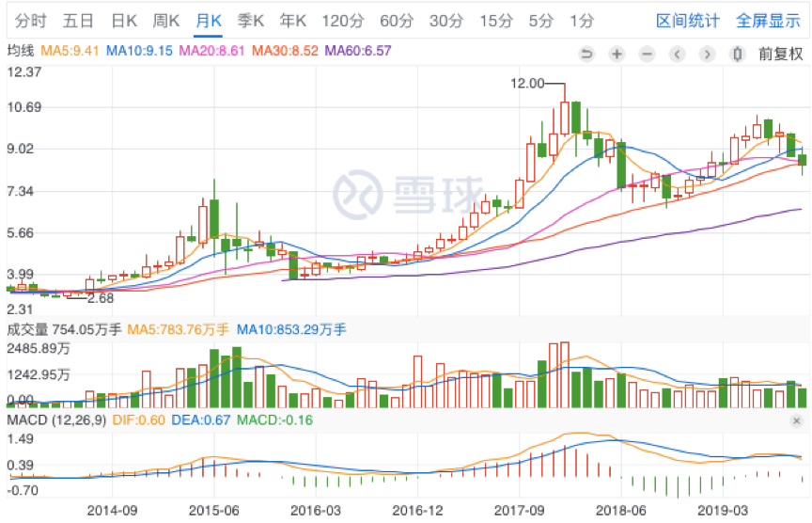Click the 10.69 price axis label
The image size is (812, 523).
tap(23, 107)
